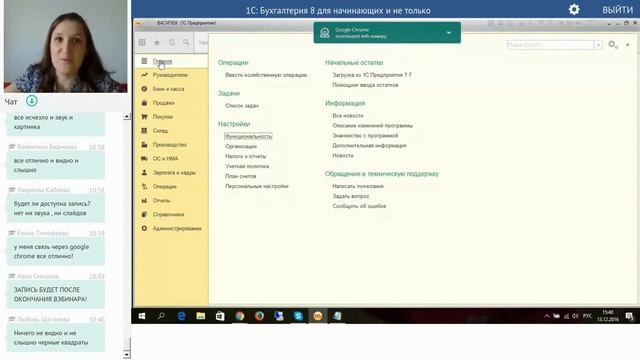Viewport: 640px width, 360px height.
Task: Click the Операции sidebar icon
Action: tap(144, 186)
